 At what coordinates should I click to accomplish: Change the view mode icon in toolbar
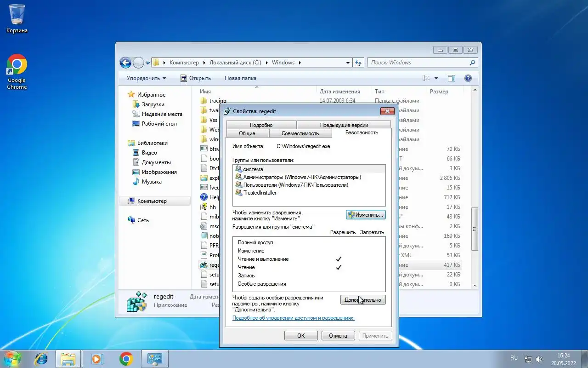426,78
